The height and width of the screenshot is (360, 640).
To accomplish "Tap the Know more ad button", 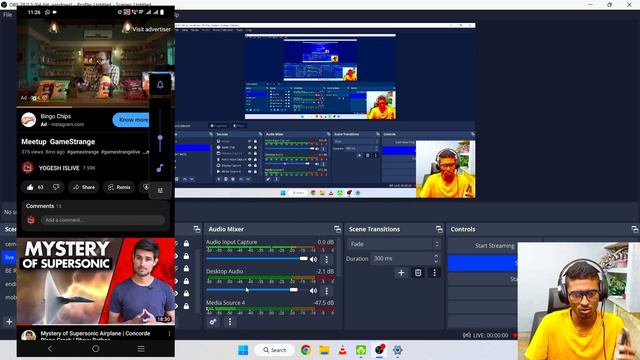I will (131, 120).
